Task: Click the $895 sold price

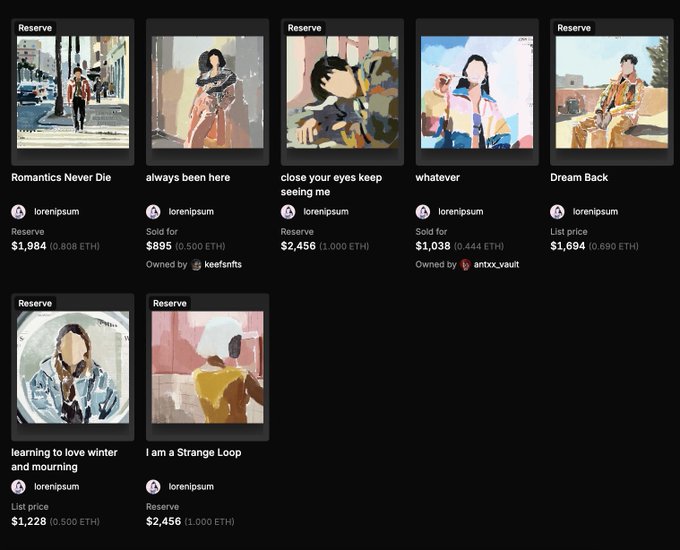Action: point(159,246)
